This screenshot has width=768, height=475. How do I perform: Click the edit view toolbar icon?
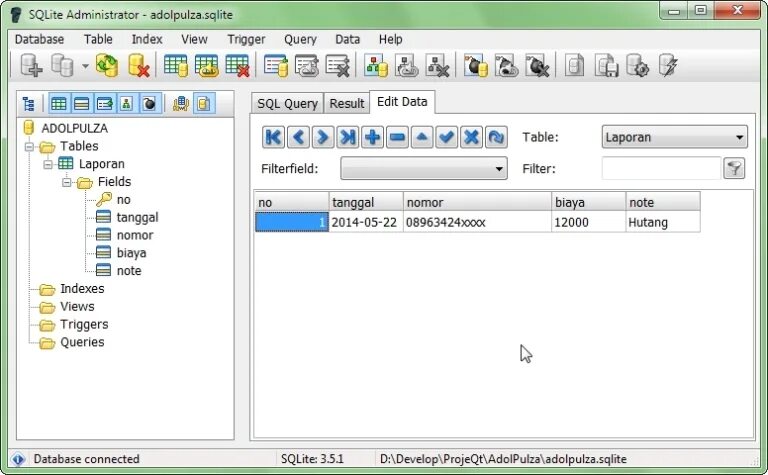[407, 65]
